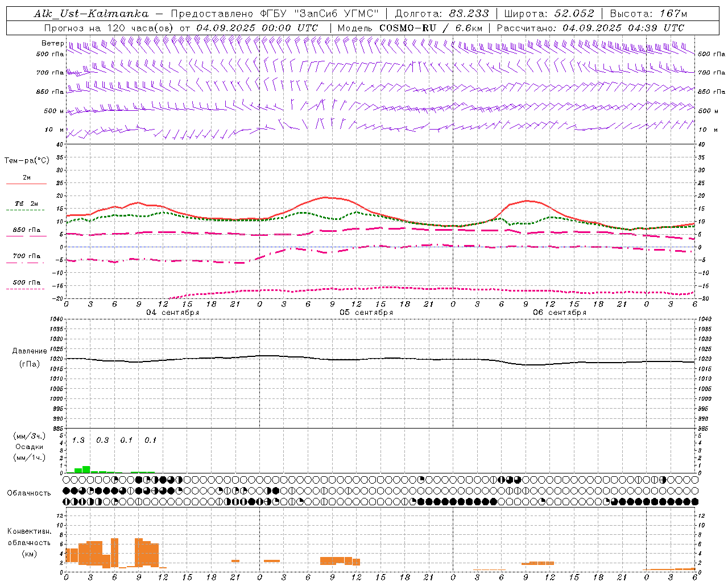Click the 0.3 precipitation total

[102, 440]
